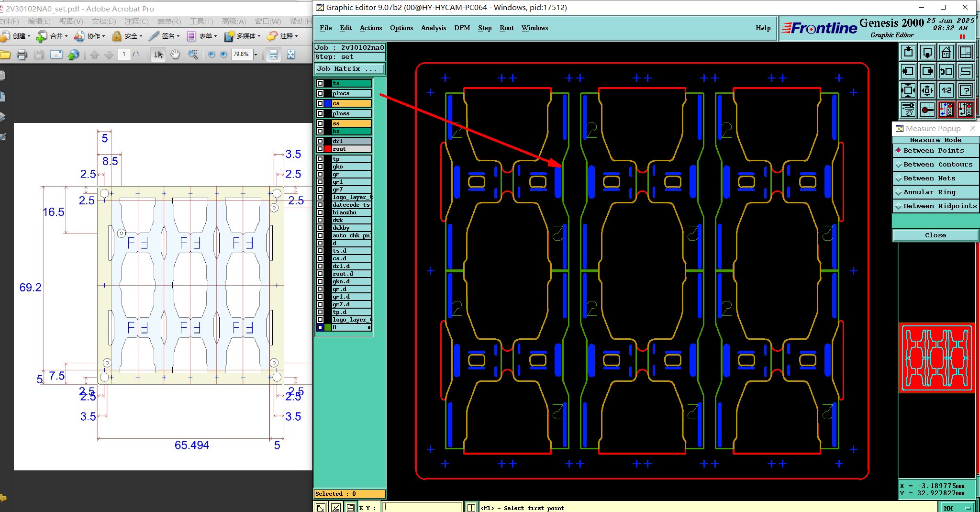Viewport: 980px width, 512px height.
Task: Toggle the drl layer checkbox
Action: coord(320,141)
